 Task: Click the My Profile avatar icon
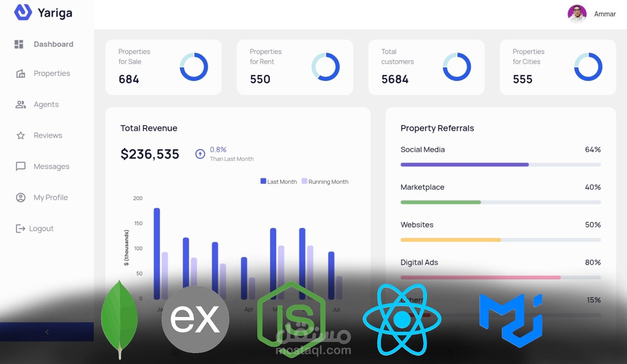(21, 198)
